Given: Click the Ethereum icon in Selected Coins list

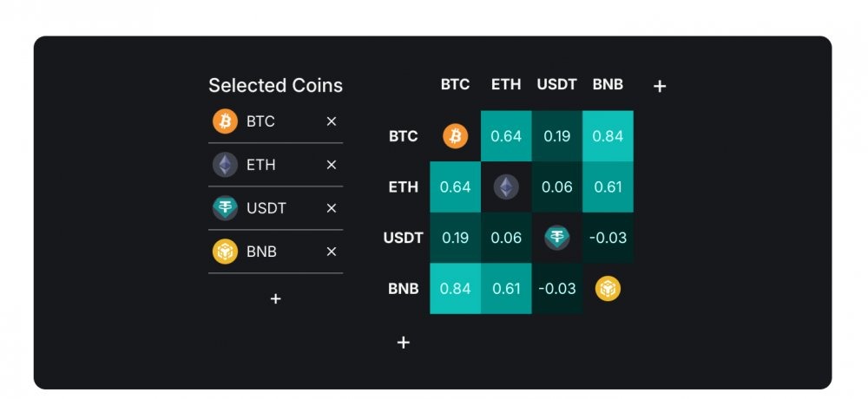Looking at the screenshot, I should pos(226,165).
